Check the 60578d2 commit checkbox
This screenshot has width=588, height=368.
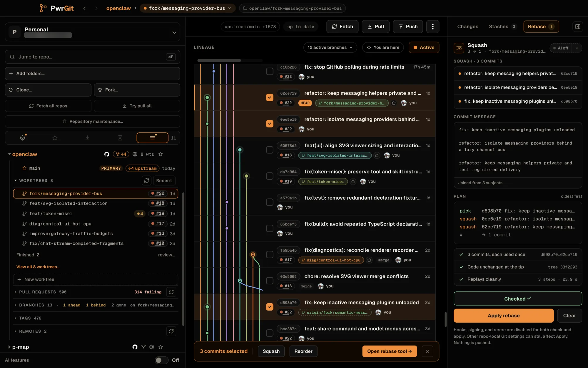pos(270,150)
